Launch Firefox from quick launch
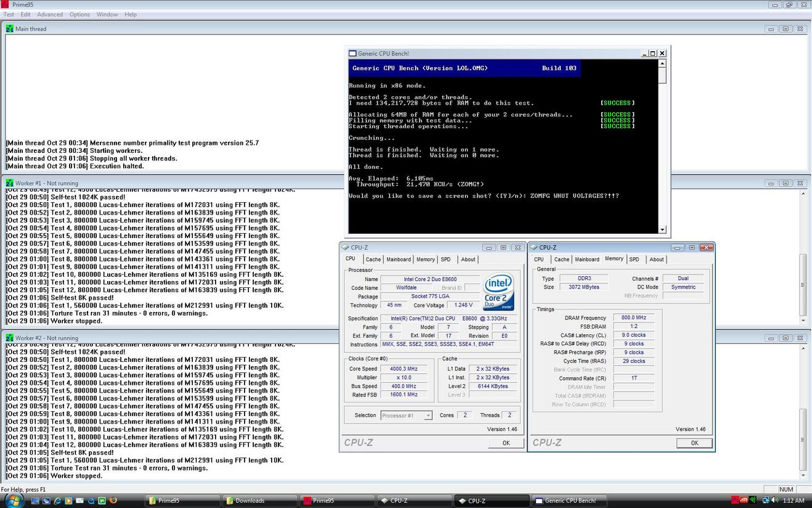 click(113, 500)
